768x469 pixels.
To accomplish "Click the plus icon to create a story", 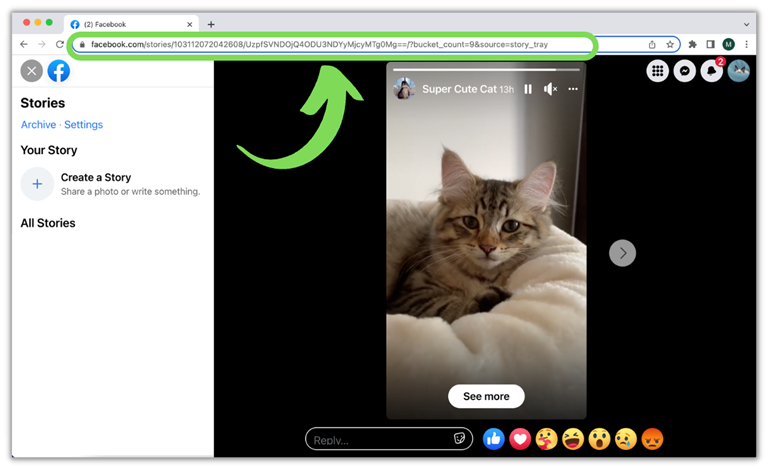I will (x=37, y=184).
